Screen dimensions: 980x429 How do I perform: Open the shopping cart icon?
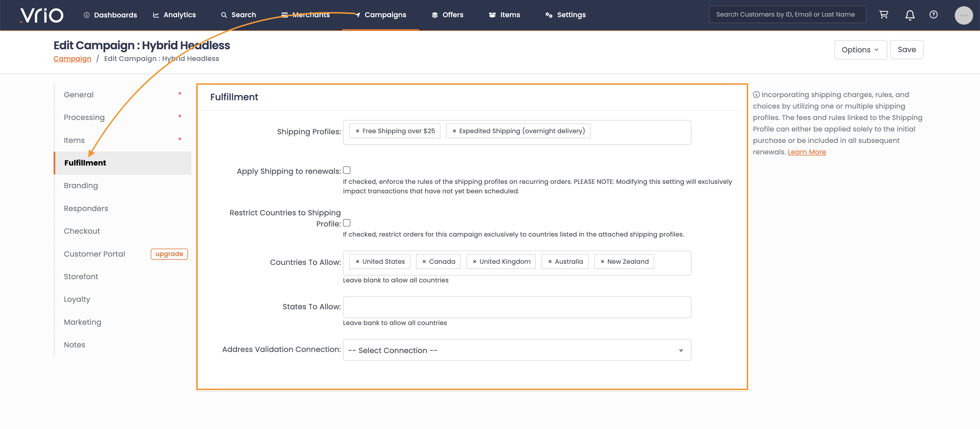pos(883,15)
